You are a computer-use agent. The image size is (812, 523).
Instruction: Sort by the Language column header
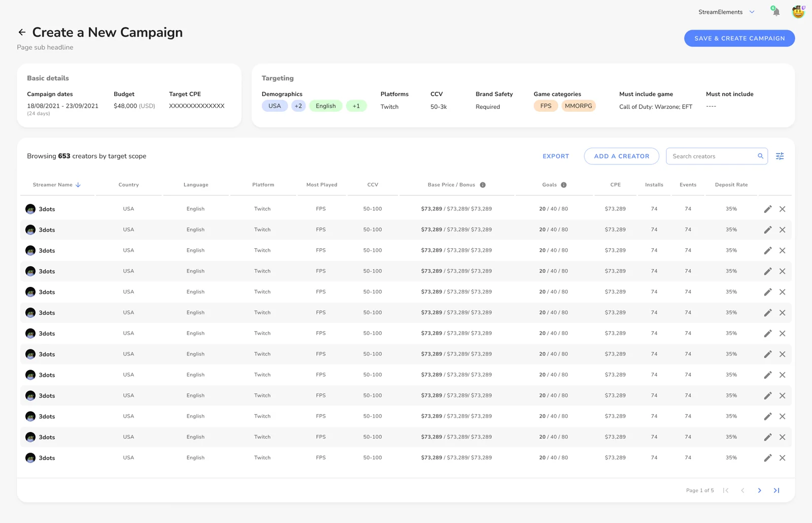[x=196, y=185]
